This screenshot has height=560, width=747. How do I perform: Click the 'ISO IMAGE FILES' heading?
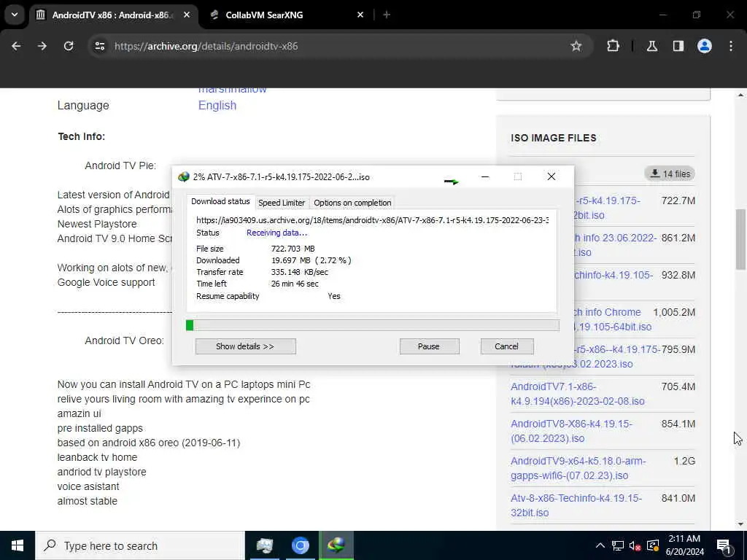click(554, 138)
